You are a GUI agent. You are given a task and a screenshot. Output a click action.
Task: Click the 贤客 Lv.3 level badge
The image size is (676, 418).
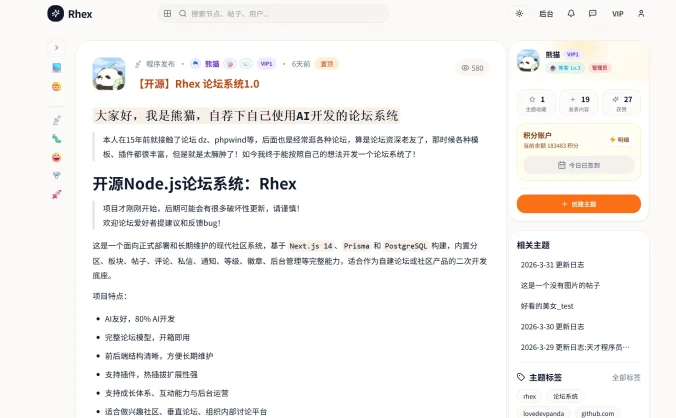[x=565, y=68]
